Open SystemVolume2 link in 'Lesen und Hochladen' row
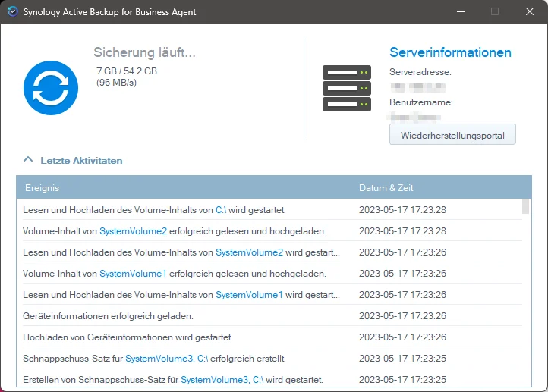The image size is (548, 392). tap(249, 252)
